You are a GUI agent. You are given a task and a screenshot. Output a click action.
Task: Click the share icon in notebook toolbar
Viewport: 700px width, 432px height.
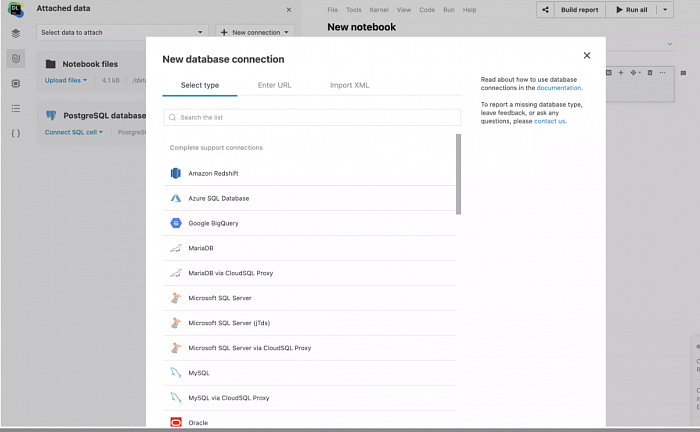[545, 9]
